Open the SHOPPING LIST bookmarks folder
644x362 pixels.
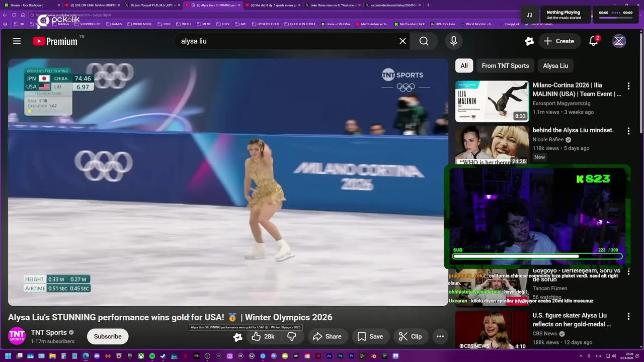click(87, 24)
